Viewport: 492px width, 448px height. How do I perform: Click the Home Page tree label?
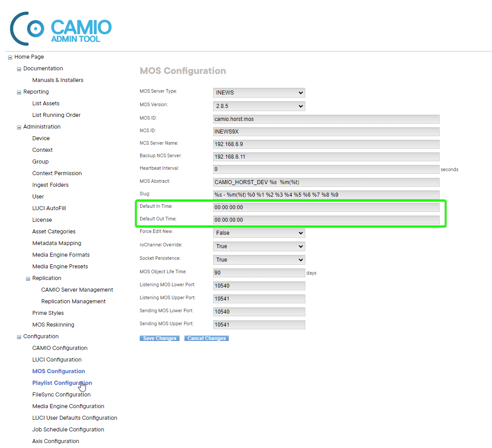(29, 57)
